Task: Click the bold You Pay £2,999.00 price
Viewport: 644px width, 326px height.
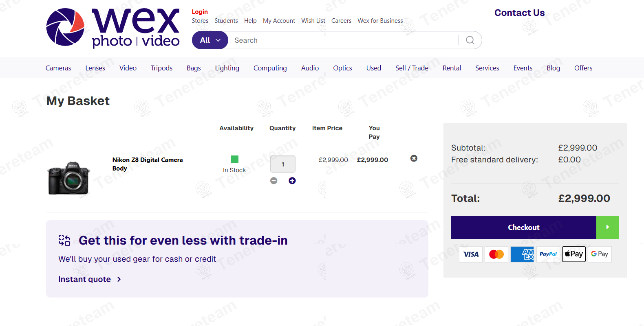Action: coord(373,160)
